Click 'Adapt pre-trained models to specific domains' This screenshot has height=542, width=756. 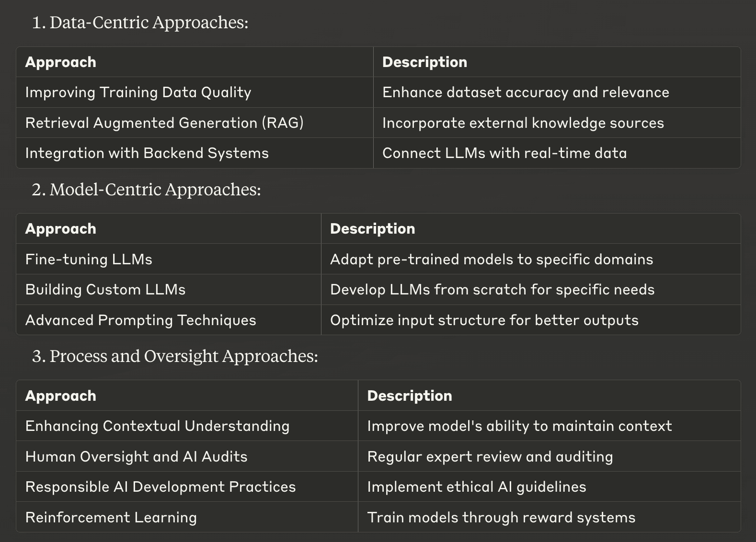[492, 260]
